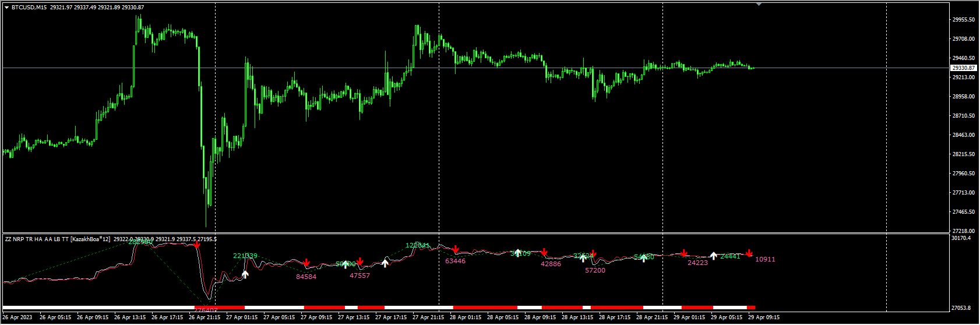The width and height of the screenshot is (980, 325).
Task: Click the 28 Apr 13:15 time axis label
Action: 577,317
